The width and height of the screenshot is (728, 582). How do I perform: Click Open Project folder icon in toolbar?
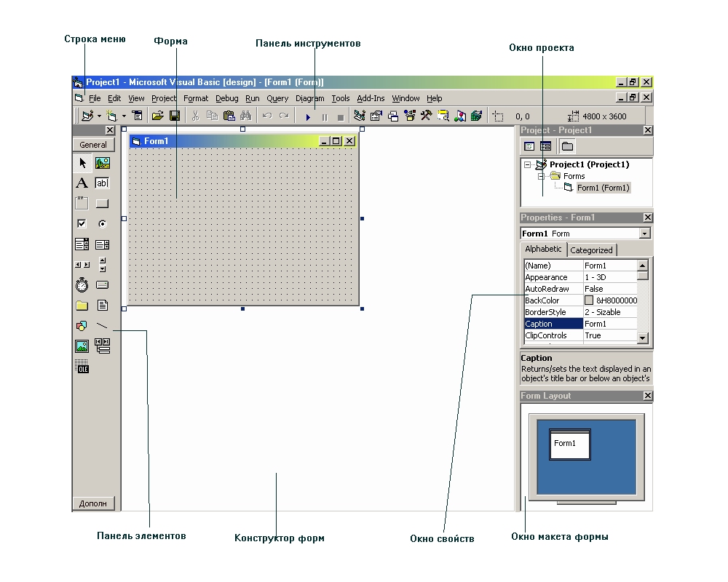click(157, 116)
